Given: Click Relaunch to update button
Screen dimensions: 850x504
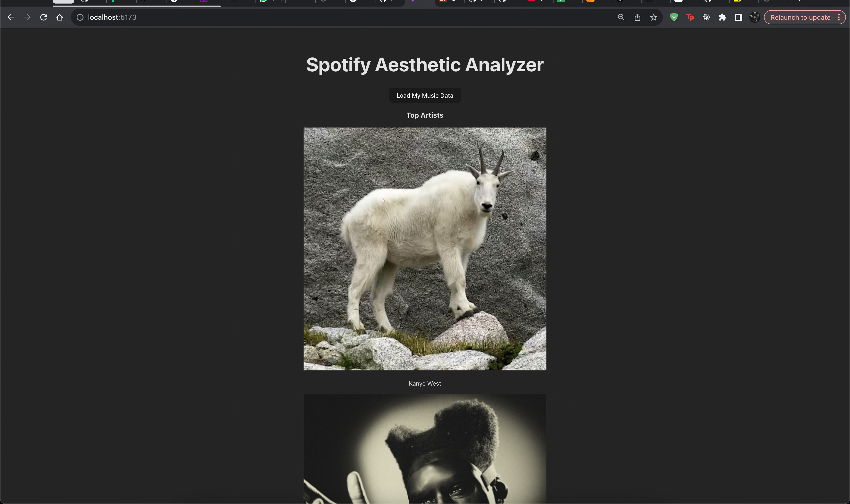Looking at the screenshot, I should click(x=800, y=17).
